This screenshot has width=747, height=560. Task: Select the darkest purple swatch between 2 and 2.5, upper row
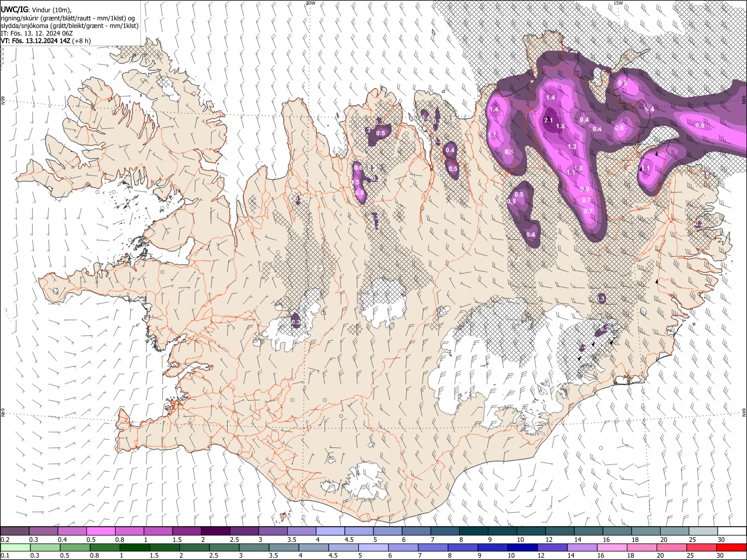pyautogui.click(x=215, y=531)
